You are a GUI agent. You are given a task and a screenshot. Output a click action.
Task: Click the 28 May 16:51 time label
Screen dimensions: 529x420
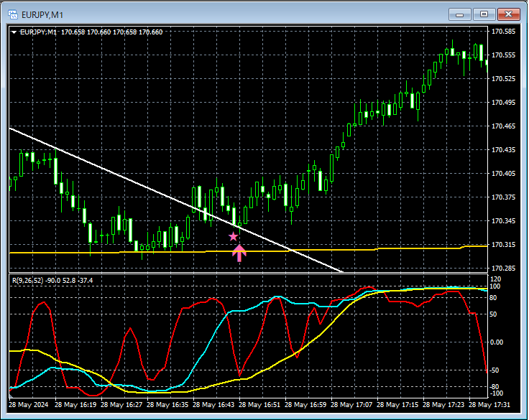[x=259, y=404]
